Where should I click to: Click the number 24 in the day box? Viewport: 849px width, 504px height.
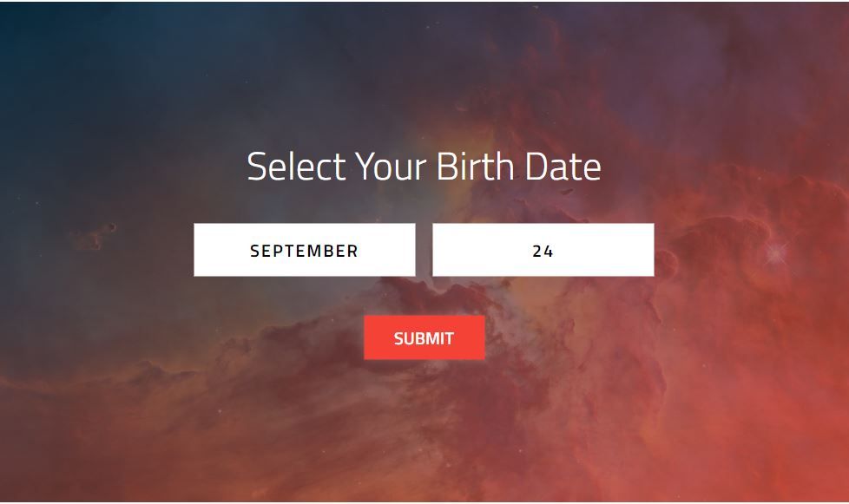click(543, 251)
